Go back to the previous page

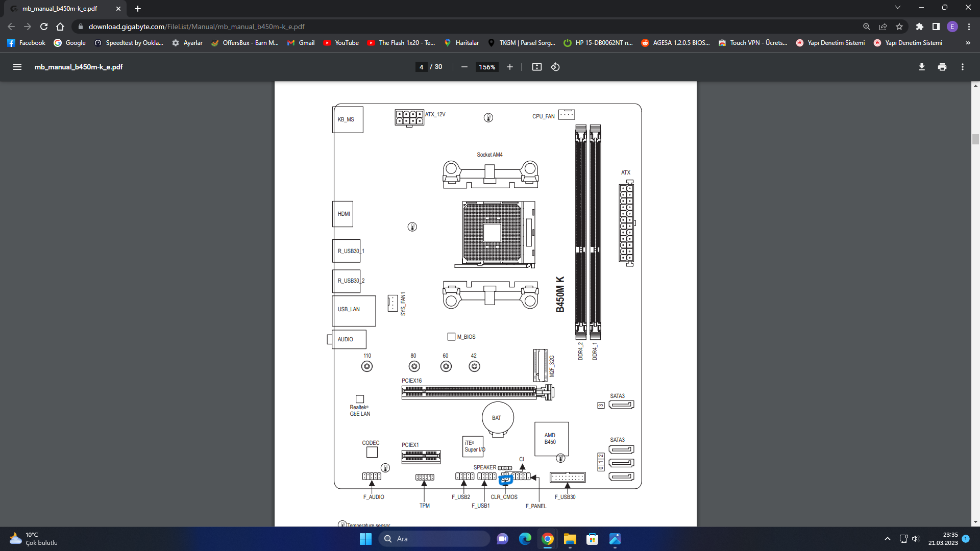[x=11, y=27]
